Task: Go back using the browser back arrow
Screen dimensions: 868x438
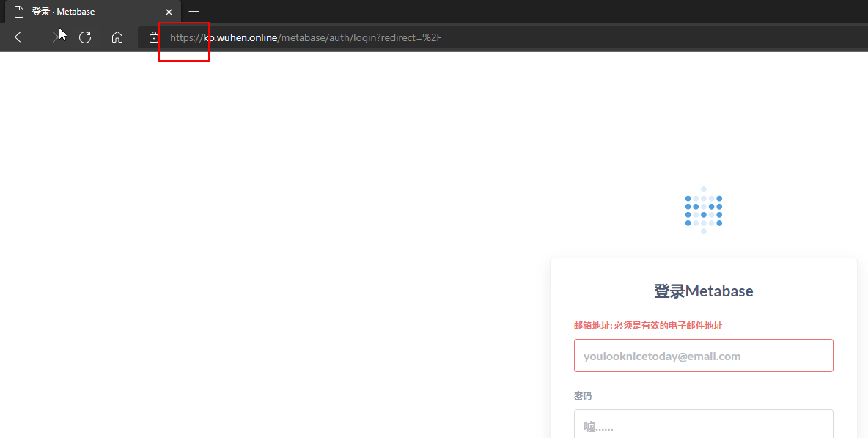Action: [21, 37]
